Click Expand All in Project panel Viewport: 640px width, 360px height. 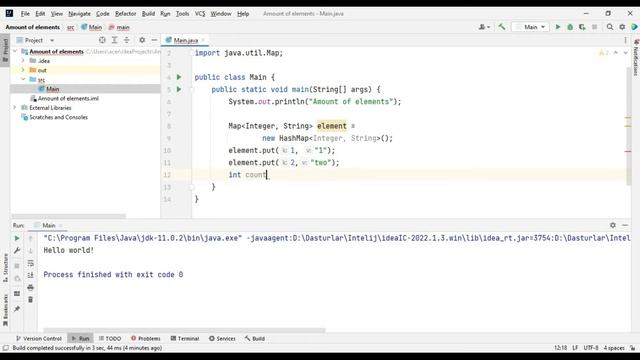(x=114, y=40)
